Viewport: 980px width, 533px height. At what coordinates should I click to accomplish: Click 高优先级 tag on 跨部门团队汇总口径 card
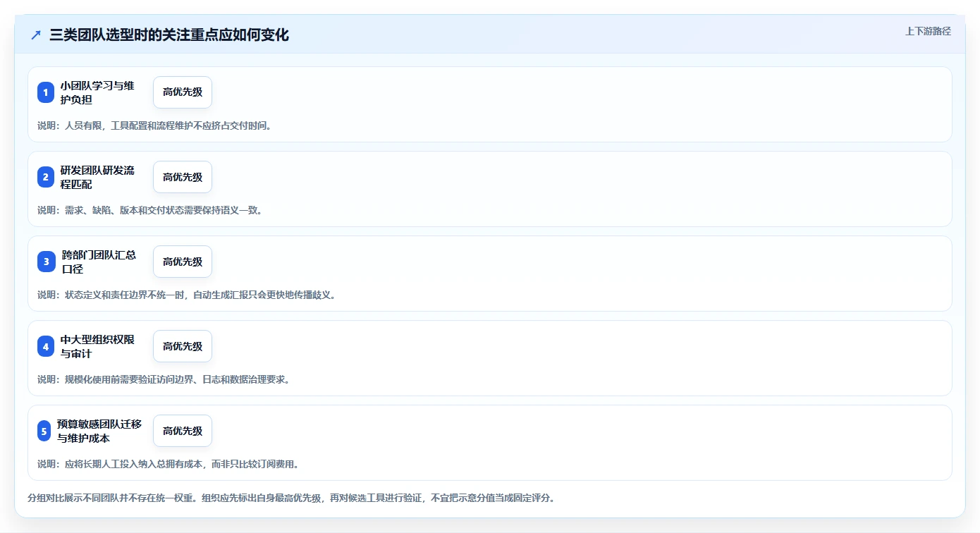pyautogui.click(x=183, y=262)
